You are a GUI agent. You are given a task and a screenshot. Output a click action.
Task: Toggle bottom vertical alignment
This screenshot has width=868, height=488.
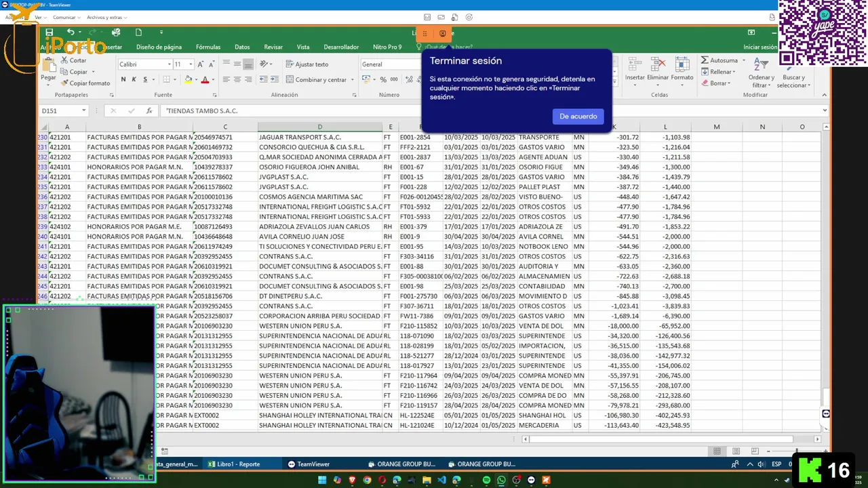click(x=248, y=64)
